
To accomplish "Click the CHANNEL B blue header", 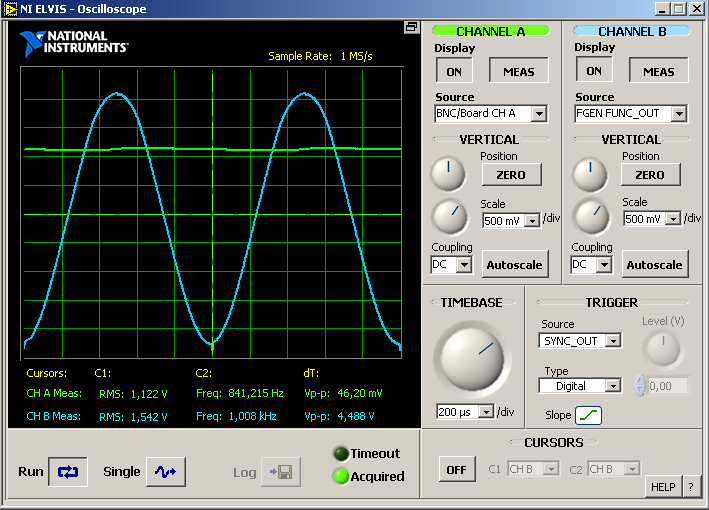I will 632,31.
